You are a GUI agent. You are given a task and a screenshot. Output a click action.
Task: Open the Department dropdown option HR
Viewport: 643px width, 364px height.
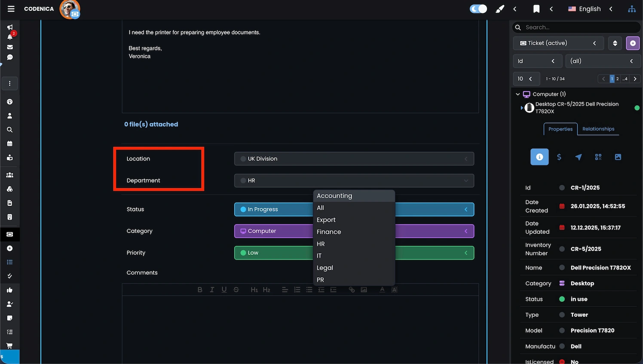[320, 244]
